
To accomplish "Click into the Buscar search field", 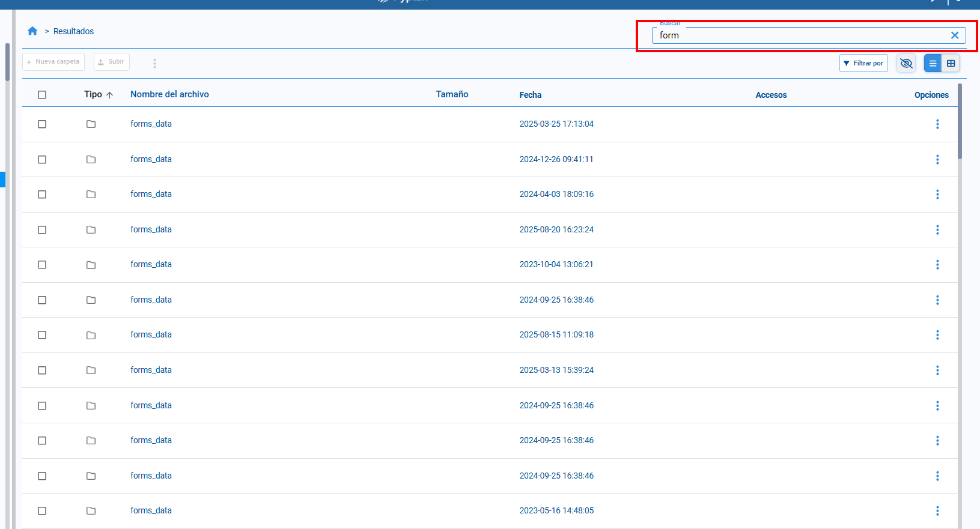I will (x=799, y=35).
